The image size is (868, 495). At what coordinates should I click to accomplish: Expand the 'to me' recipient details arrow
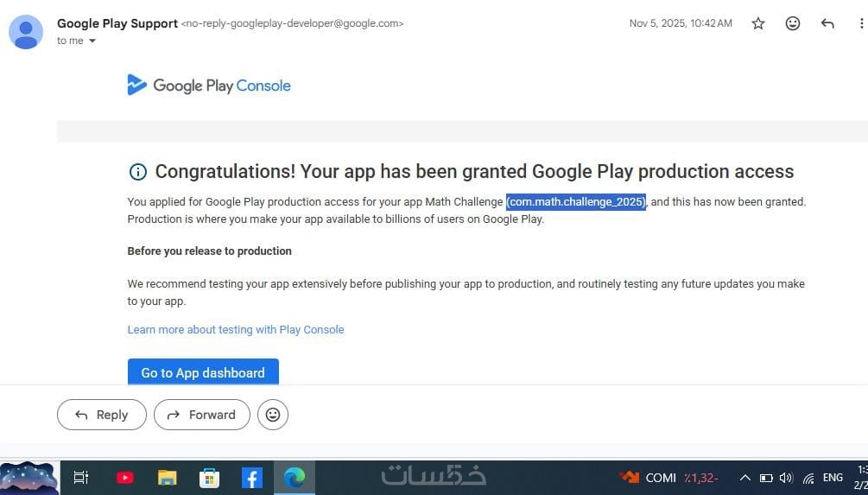pyautogui.click(x=92, y=41)
